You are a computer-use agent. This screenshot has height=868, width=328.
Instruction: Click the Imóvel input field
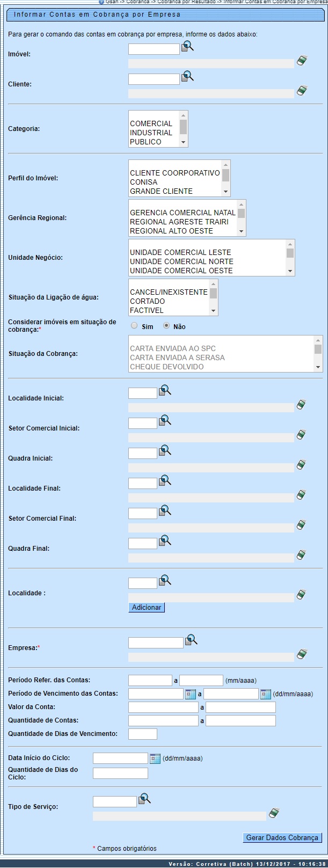pos(154,49)
